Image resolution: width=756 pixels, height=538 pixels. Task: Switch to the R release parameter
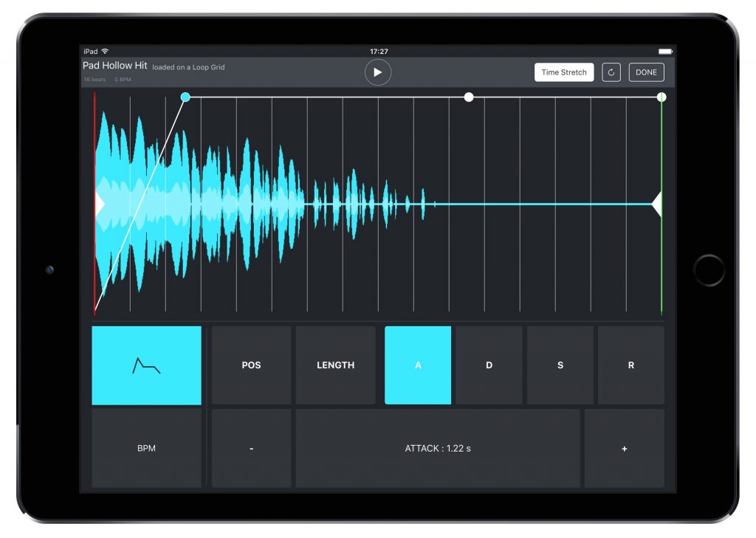pos(630,365)
